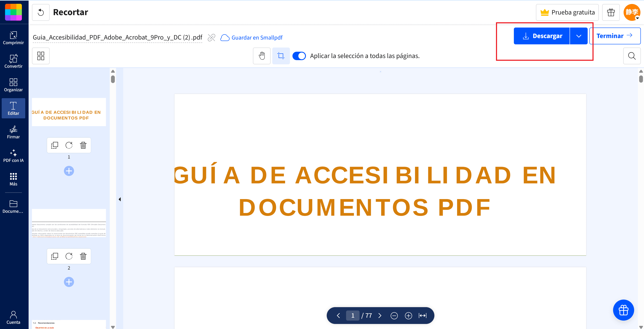Expand the Descargar dropdown arrow

coord(578,36)
